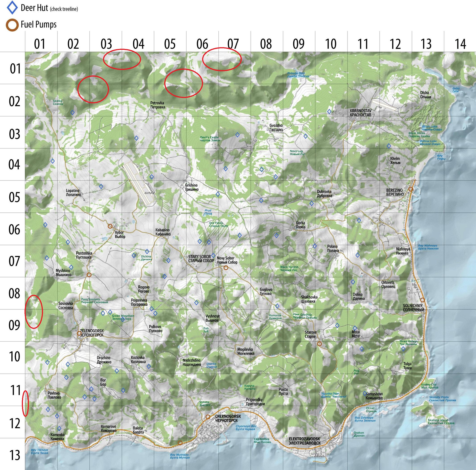The image size is (476, 470).
Task: Select column header 14
Action: pos(460,44)
